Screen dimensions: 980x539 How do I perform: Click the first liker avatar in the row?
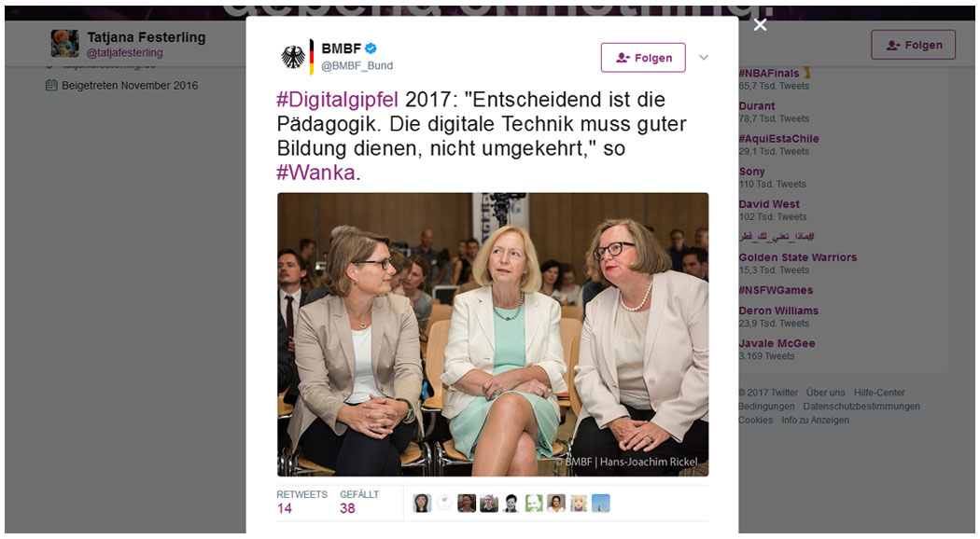[x=422, y=503]
